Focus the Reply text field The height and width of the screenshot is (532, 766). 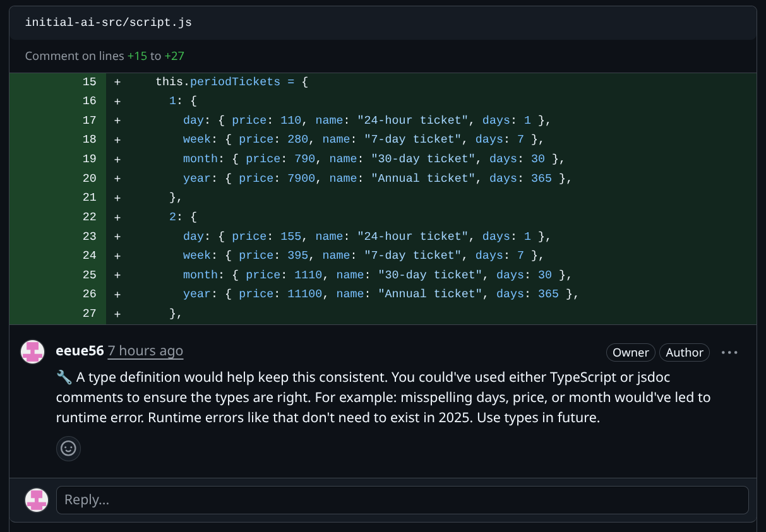pos(402,500)
